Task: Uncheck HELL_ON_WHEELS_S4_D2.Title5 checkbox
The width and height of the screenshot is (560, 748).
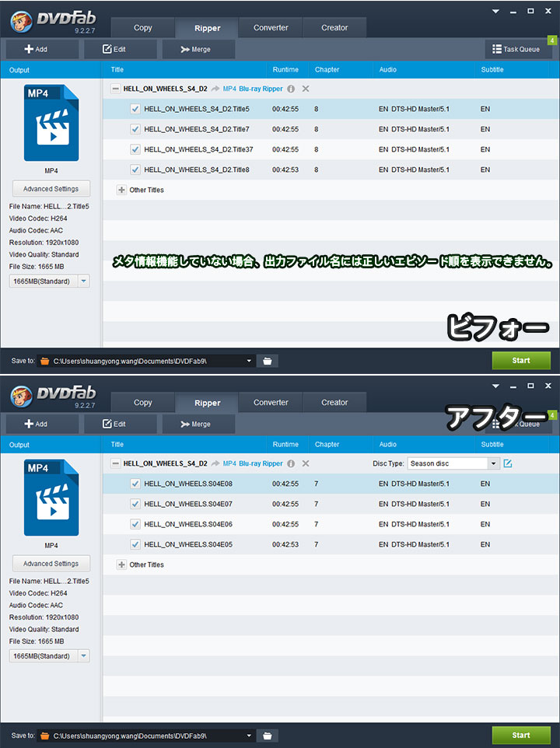Action: pyautogui.click(x=135, y=109)
